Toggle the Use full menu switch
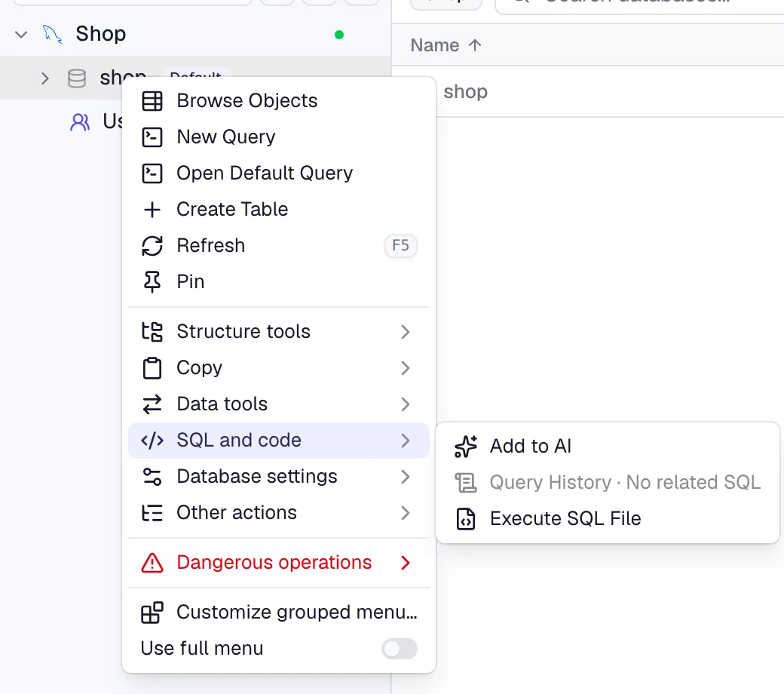The height and width of the screenshot is (694, 784). [x=399, y=649]
